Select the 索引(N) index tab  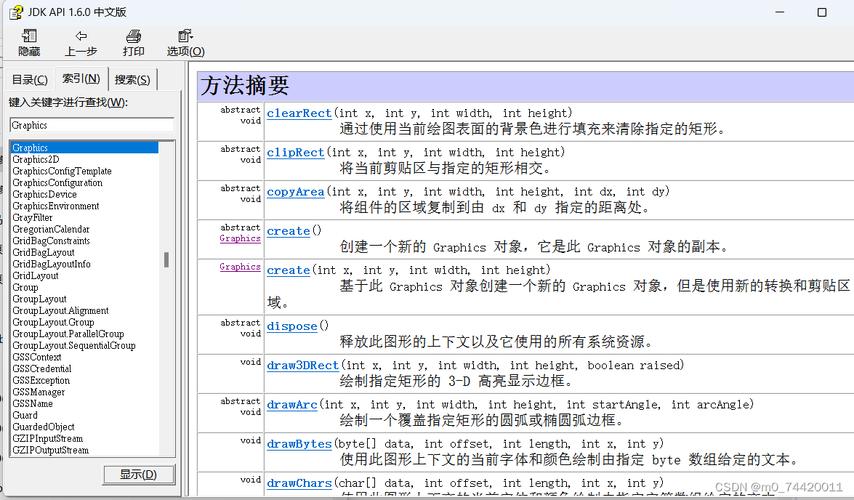click(81, 78)
